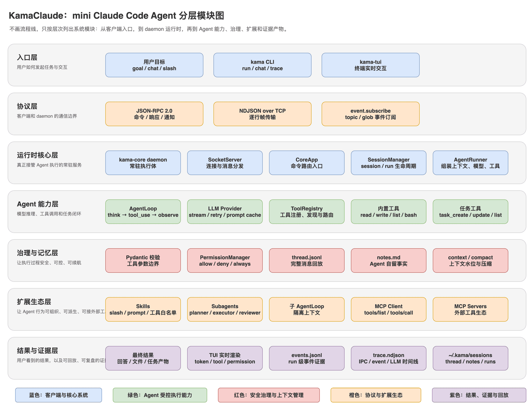Select the AgentLoop think tool_use observe box
The height and width of the screenshot is (408, 532).
(x=143, y=212)
